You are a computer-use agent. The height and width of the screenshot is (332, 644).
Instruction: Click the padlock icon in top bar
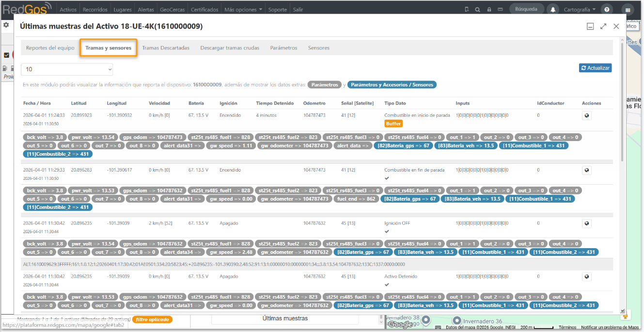(489, 9)
